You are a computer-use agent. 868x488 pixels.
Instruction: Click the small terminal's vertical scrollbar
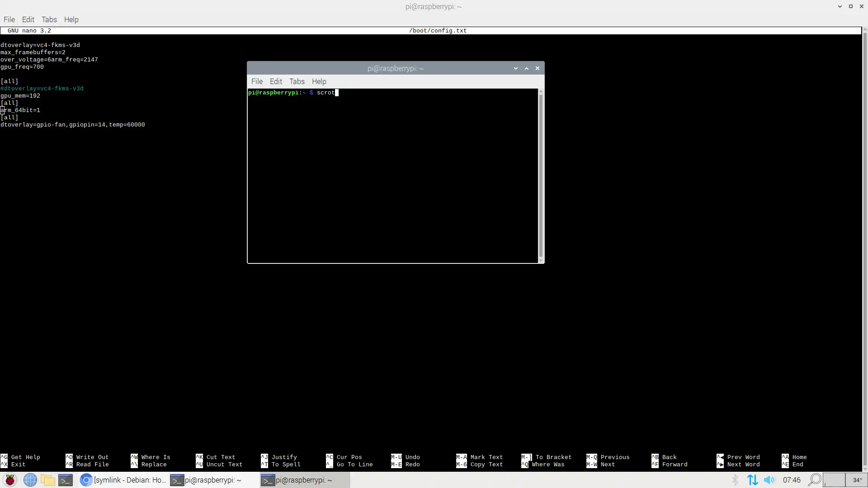point(541,175)
